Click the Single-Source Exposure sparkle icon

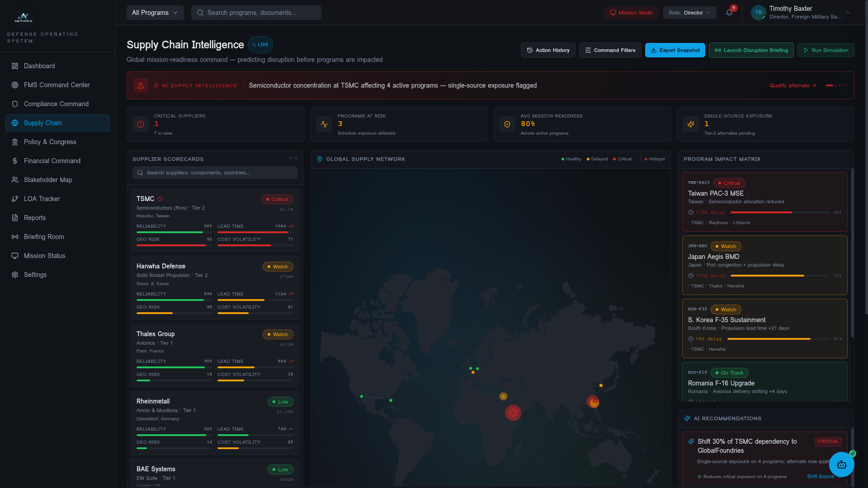(x=691, y=124)
